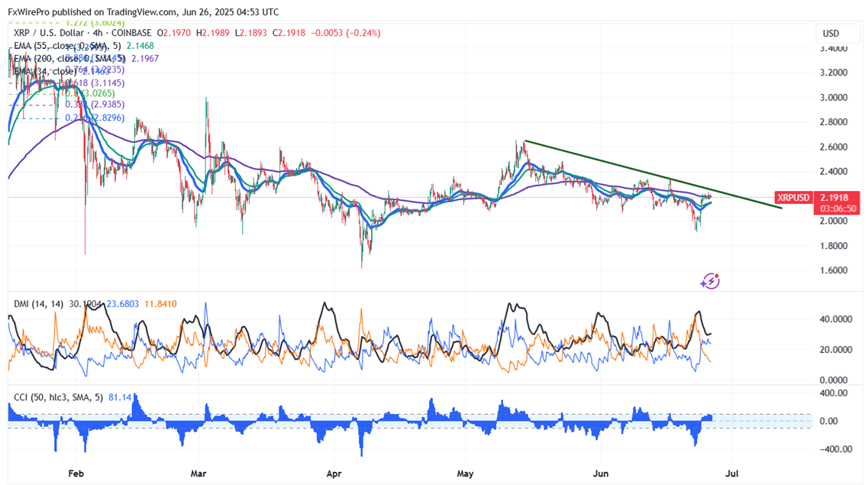Image resolution: width=868 pixels, height=485 pixels.
Task: Open the XRP / U.S. Dollar symbol title
Action: click(x=60, y=33)
